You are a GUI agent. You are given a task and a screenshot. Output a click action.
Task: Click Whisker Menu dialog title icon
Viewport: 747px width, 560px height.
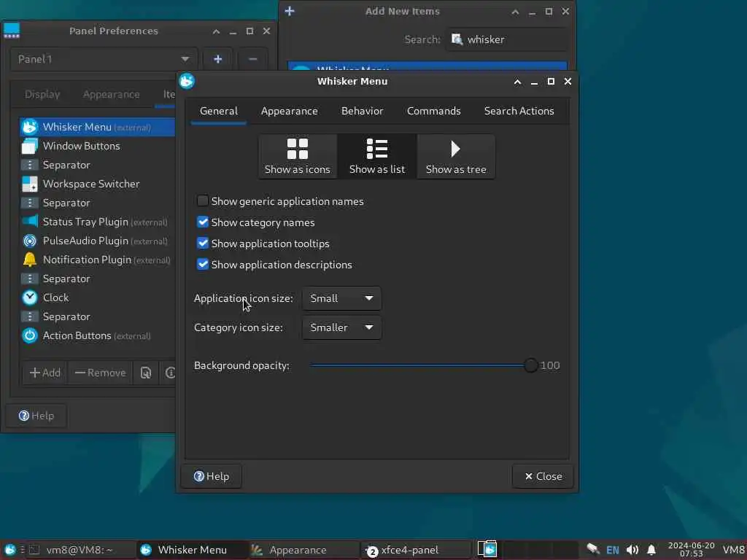(x=187, y=81)
